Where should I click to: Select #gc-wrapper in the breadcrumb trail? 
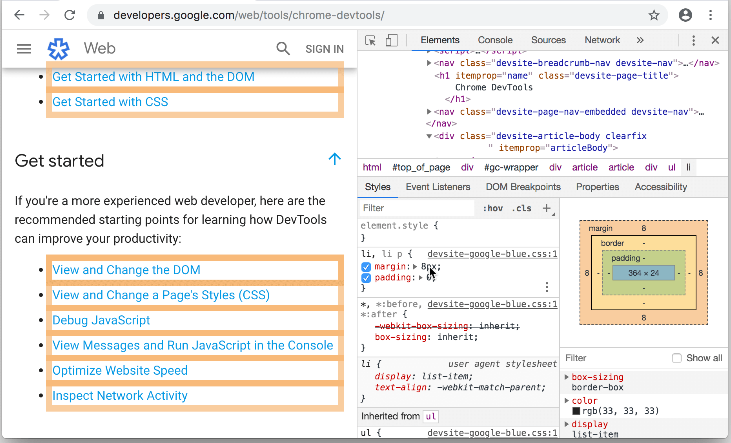[x=511, y=167]
